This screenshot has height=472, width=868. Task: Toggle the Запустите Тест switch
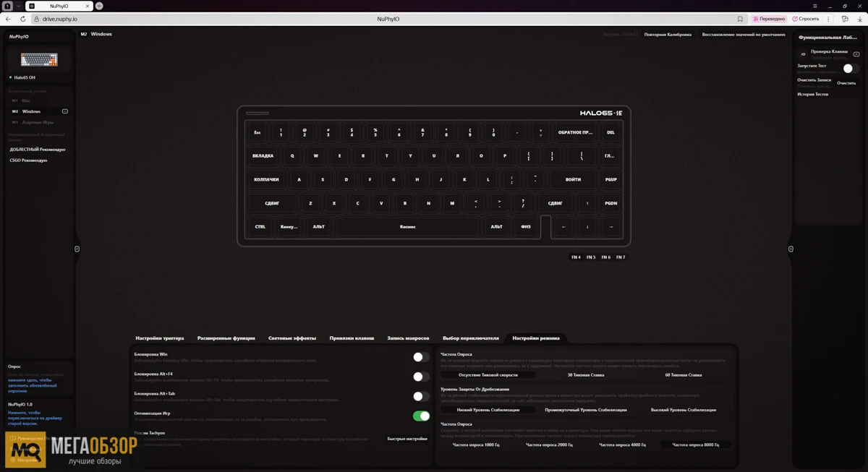click(x=851, y=69)
